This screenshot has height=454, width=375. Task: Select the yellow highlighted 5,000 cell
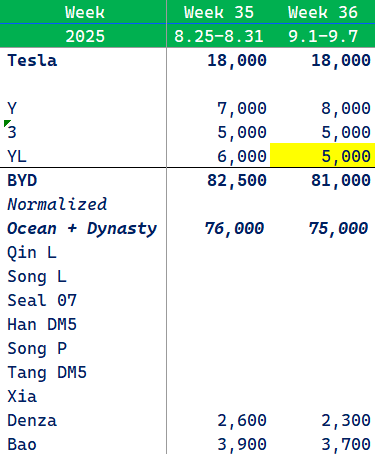[322, 155]
